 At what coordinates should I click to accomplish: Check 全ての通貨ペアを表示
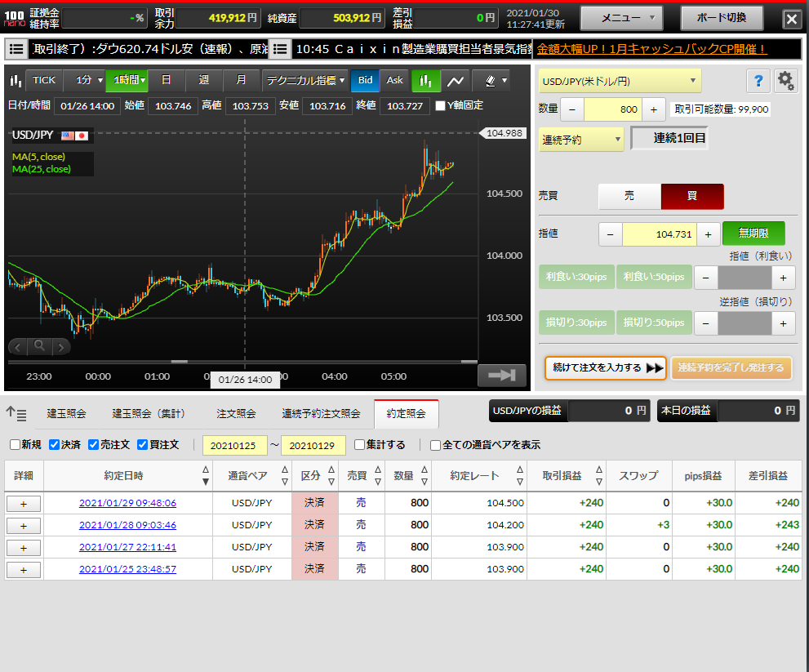click(435, 445)
